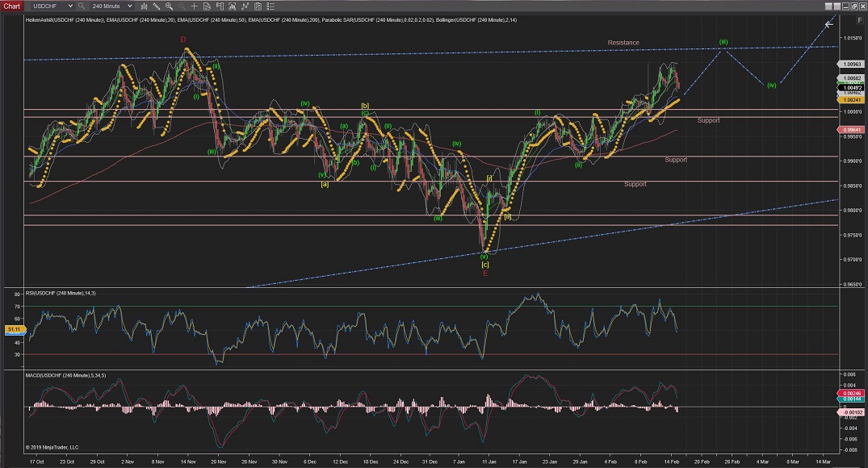
Task: Open the indicators icon
Action: pyautogui.click(x=233, y=6)
